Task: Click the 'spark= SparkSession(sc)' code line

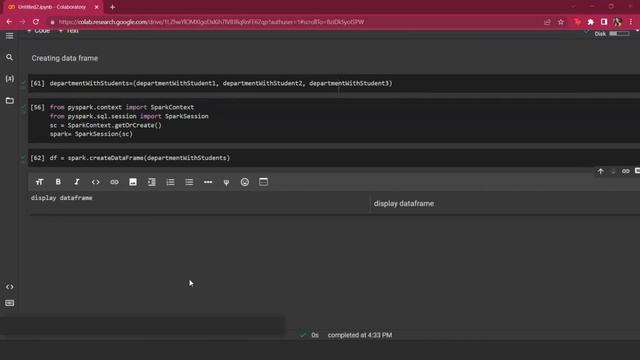Action: (x=91, y=134)
